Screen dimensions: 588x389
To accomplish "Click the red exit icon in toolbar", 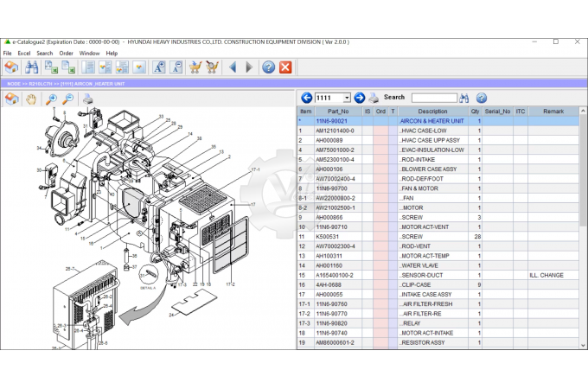I will coord(285,67).
